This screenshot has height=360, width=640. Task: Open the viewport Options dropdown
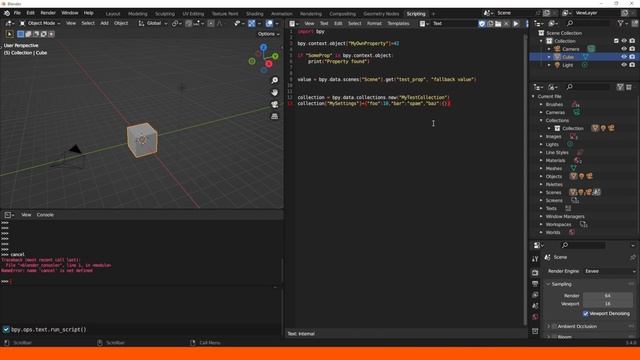click(269, 34)
